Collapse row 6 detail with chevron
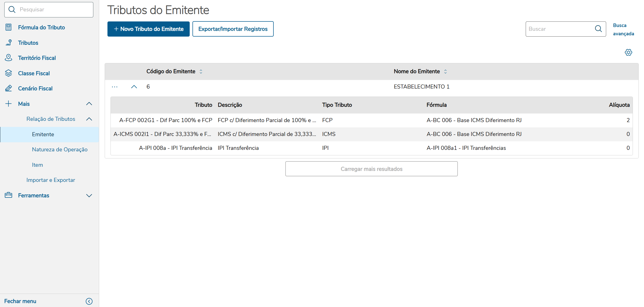The image size is (644, 307). coord(134,87)
